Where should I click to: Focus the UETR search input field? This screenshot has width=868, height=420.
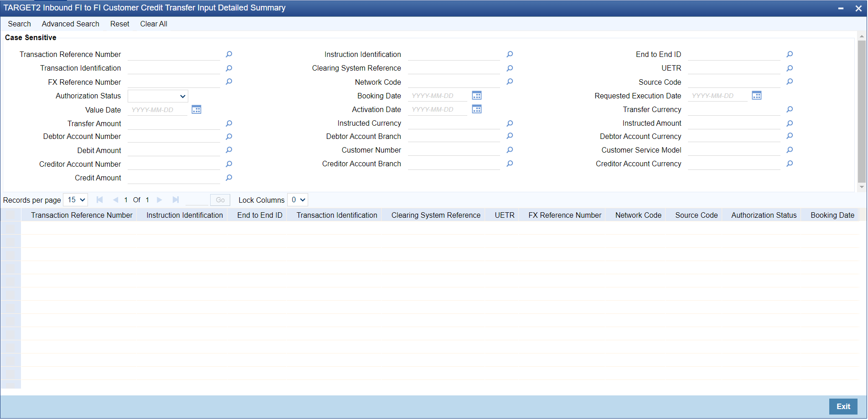coord(734,68)
